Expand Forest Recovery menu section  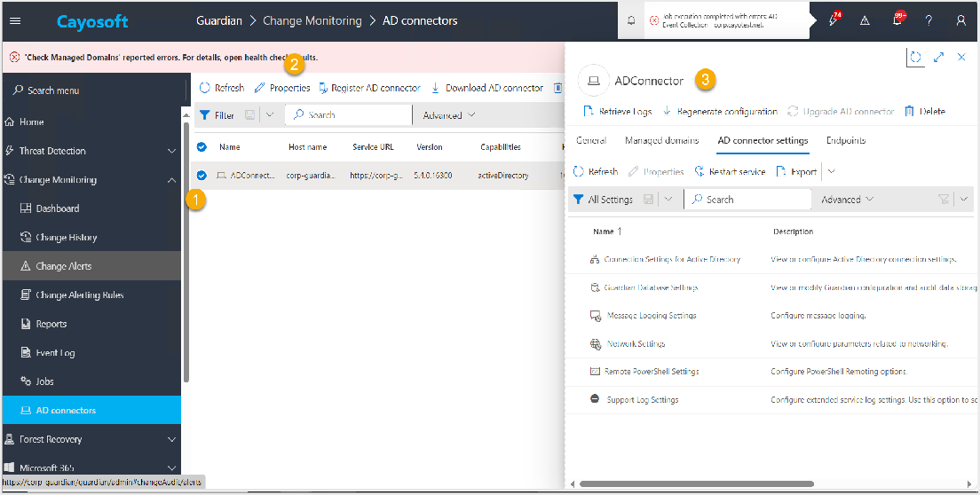172,439
